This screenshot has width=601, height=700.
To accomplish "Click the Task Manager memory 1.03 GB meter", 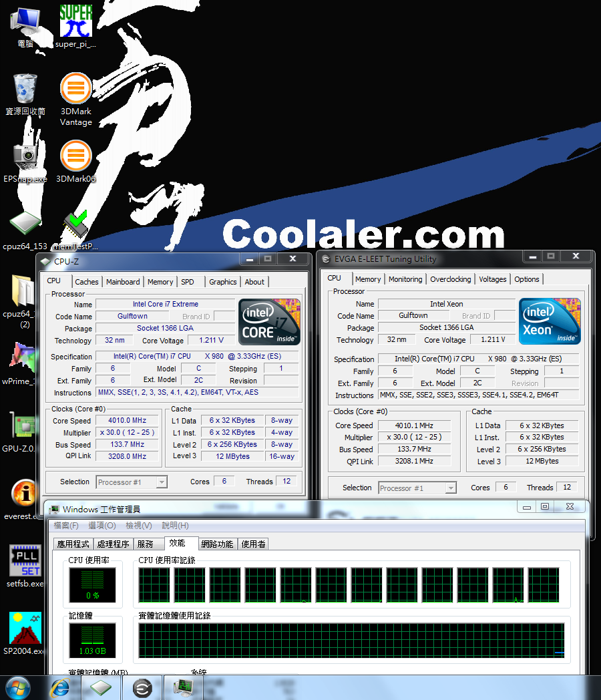I will tap(92, 641).
